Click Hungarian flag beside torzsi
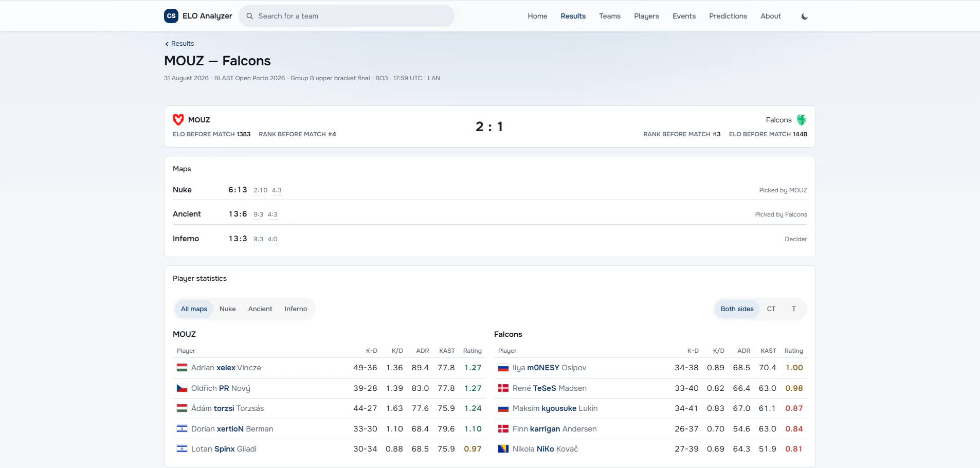Screen dimensions: 980x468 point(182,408)
